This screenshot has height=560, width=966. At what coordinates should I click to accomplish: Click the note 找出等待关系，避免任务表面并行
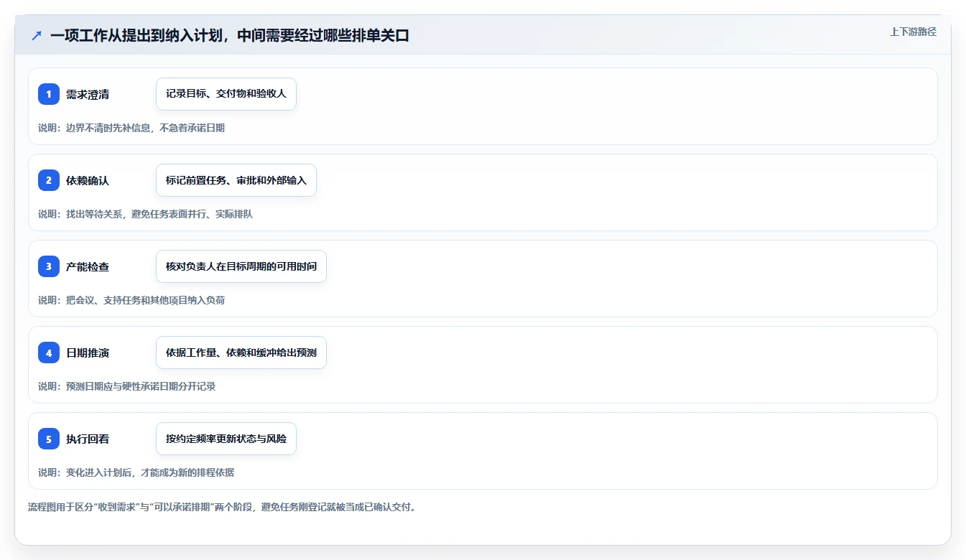[x=136, y=214]
